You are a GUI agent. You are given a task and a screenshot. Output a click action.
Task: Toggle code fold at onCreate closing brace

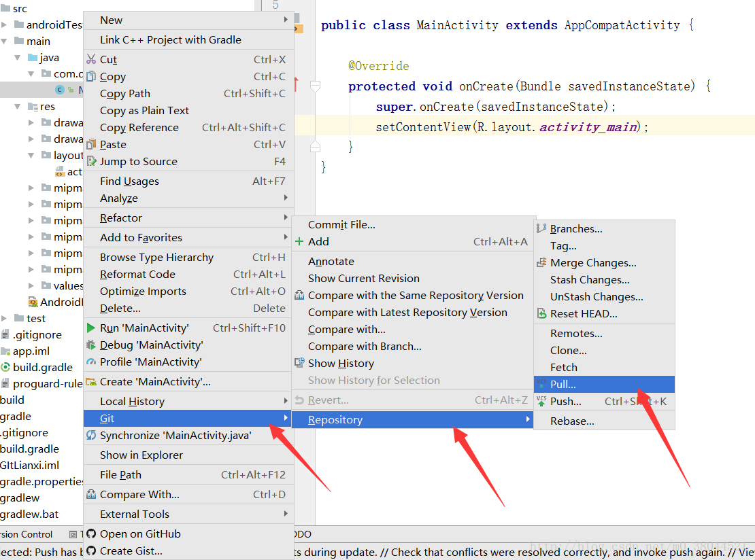[x=316, y=146]
